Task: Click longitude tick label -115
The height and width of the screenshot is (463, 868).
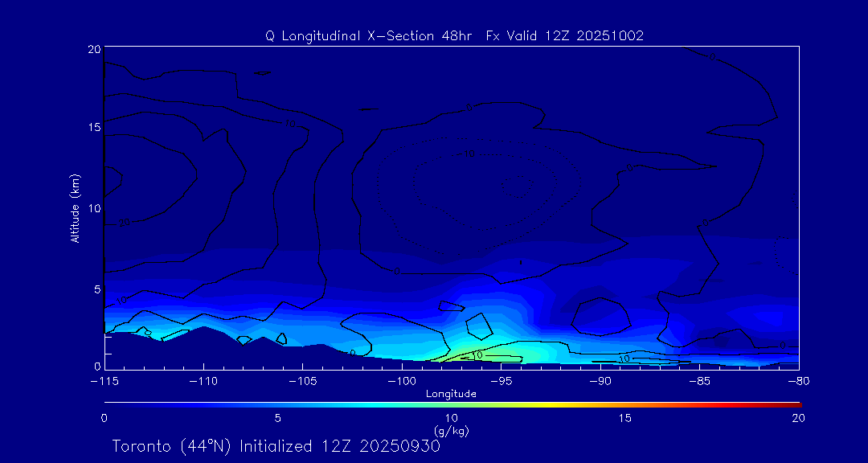Action: coord(104,381)
